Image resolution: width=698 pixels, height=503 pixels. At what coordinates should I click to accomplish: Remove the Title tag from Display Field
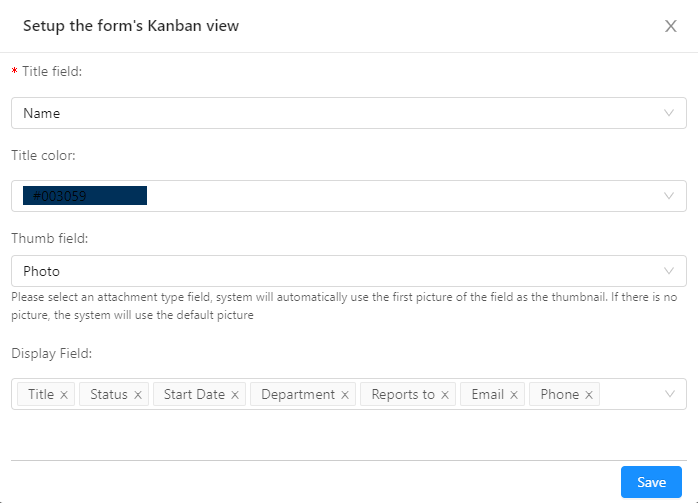pyautogui.click(x=64, y=395)
